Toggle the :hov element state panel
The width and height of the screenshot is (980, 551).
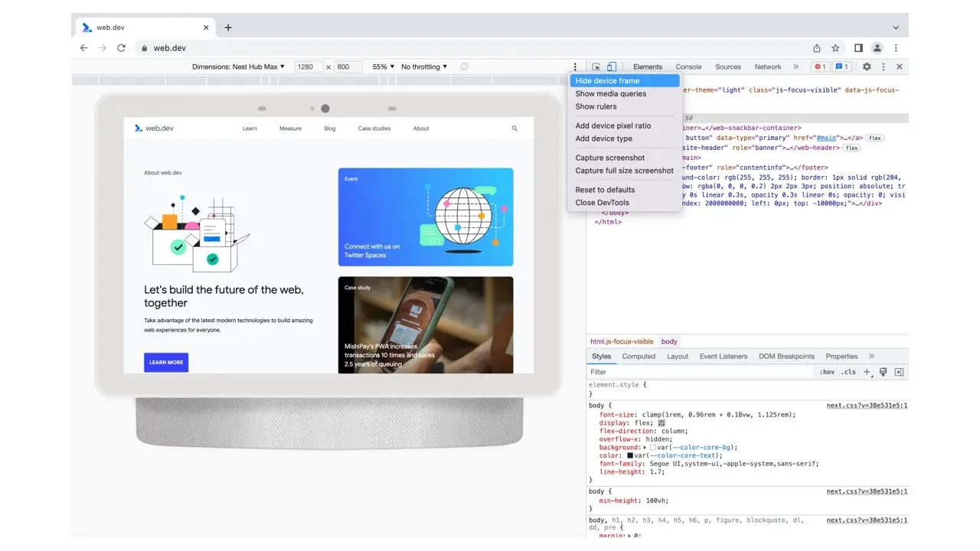coord(827,372)
